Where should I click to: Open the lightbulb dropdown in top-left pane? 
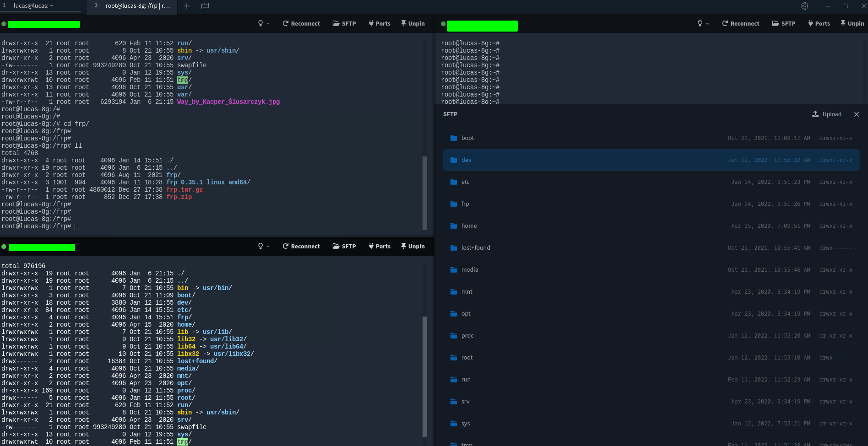(263, 23)
